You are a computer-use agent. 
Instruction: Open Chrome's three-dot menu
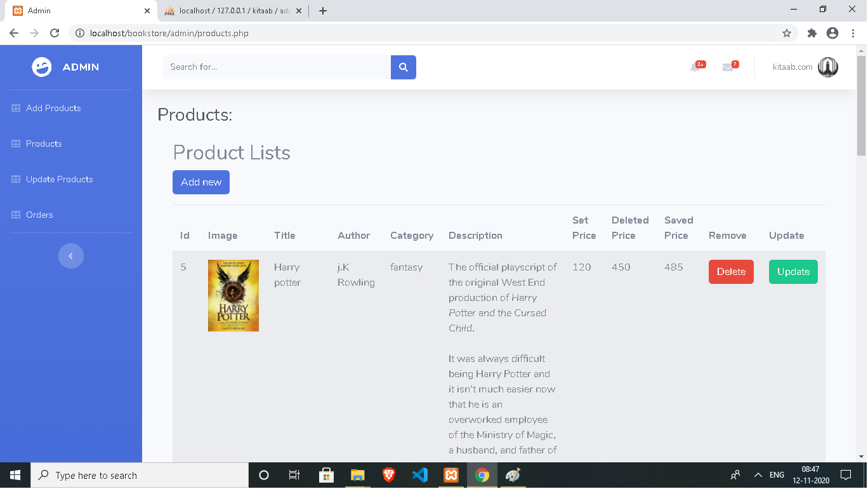(852, 32)
